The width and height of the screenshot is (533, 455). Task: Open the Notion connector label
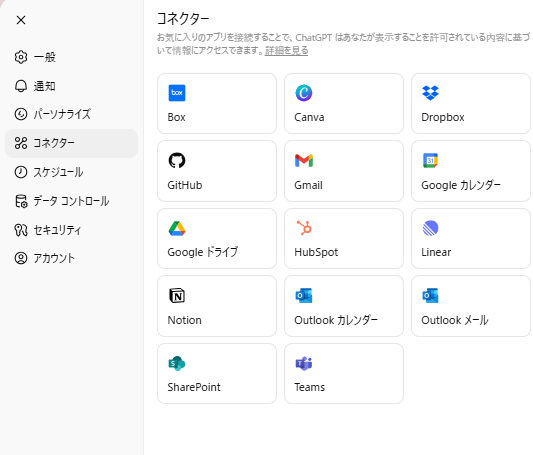(x=185, y=320)
